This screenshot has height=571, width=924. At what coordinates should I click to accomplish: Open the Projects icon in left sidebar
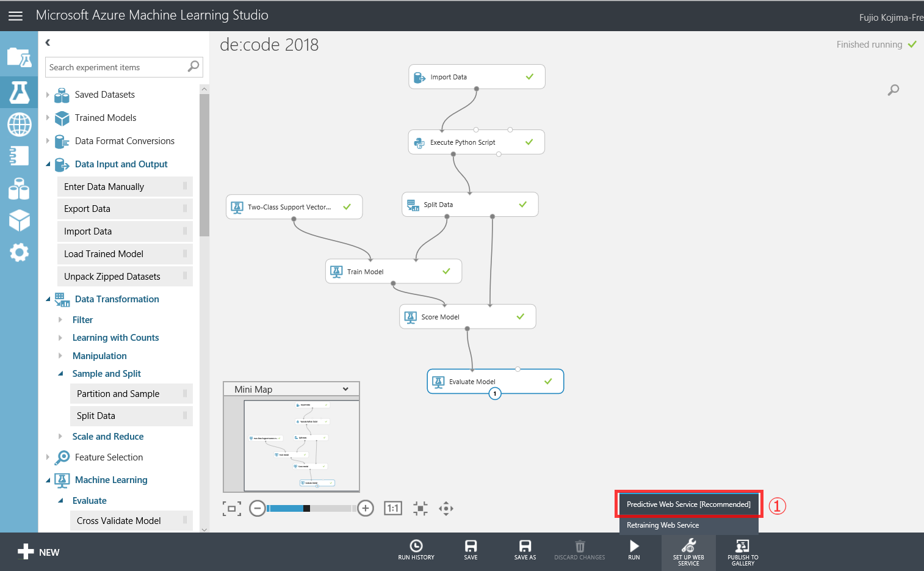[19, 59]
